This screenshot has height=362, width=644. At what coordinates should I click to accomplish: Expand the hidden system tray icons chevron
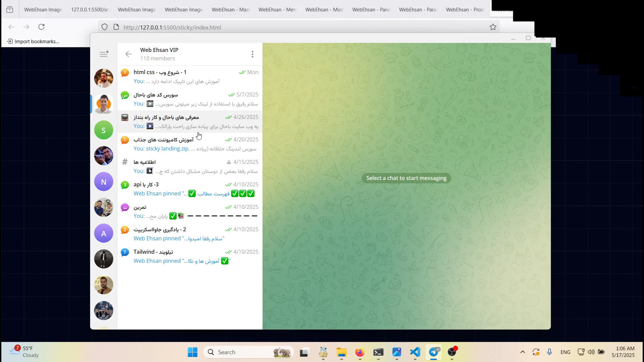click(523, 352)
